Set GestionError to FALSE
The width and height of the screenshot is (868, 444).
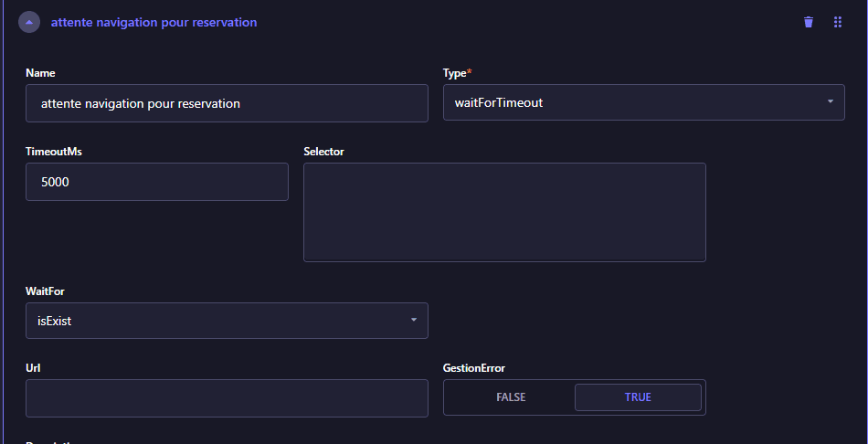[x=511, y=397]
